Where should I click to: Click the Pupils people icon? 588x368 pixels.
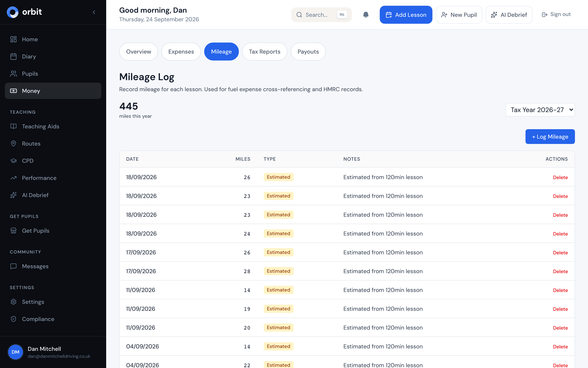pyautogui.click(x=13, y=74)
